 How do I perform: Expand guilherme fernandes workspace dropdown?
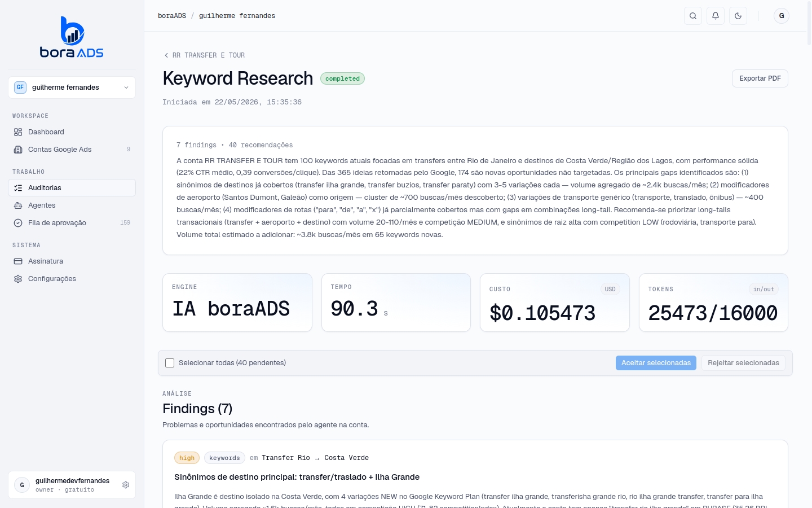[x=72, y=87]
